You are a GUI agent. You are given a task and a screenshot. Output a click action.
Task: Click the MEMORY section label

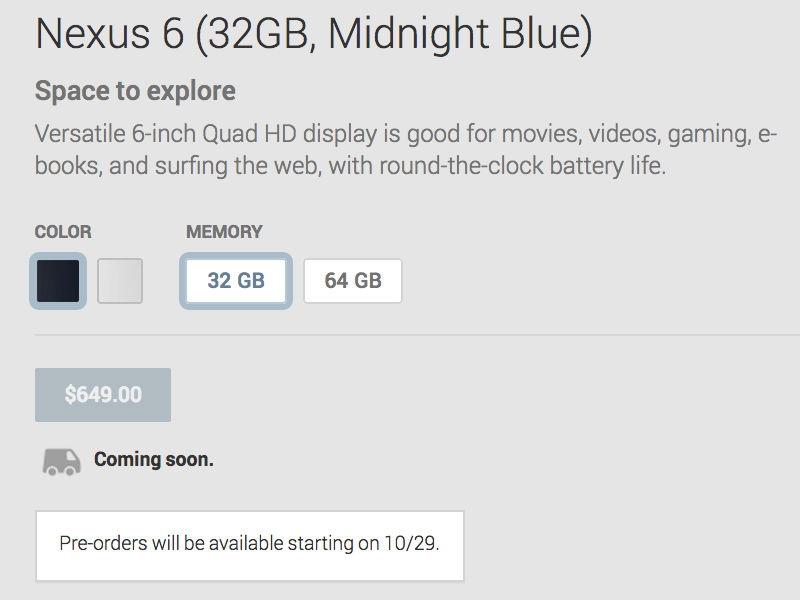pos(224,232)
